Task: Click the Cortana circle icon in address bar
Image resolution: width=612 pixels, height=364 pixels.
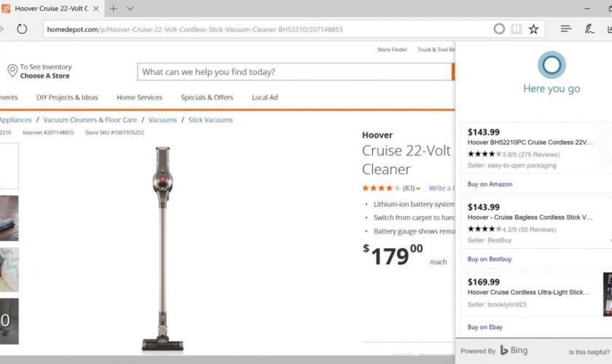Action: click(499, 29)
